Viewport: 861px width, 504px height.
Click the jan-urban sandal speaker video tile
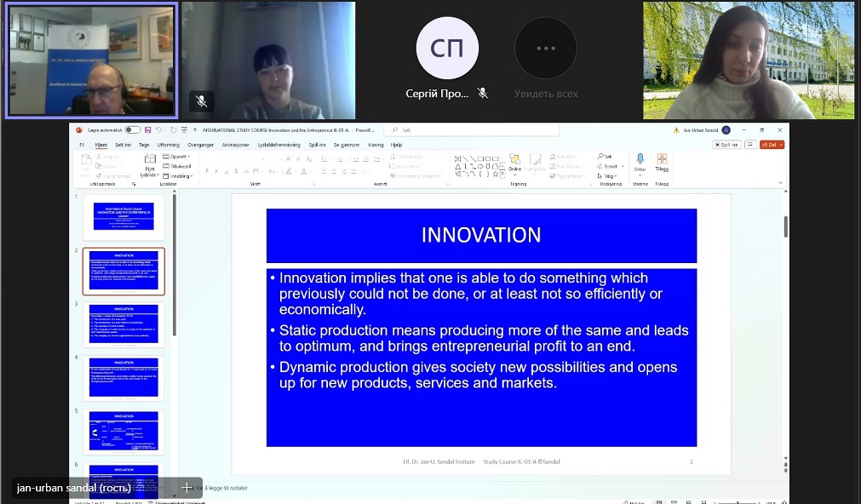91,60
